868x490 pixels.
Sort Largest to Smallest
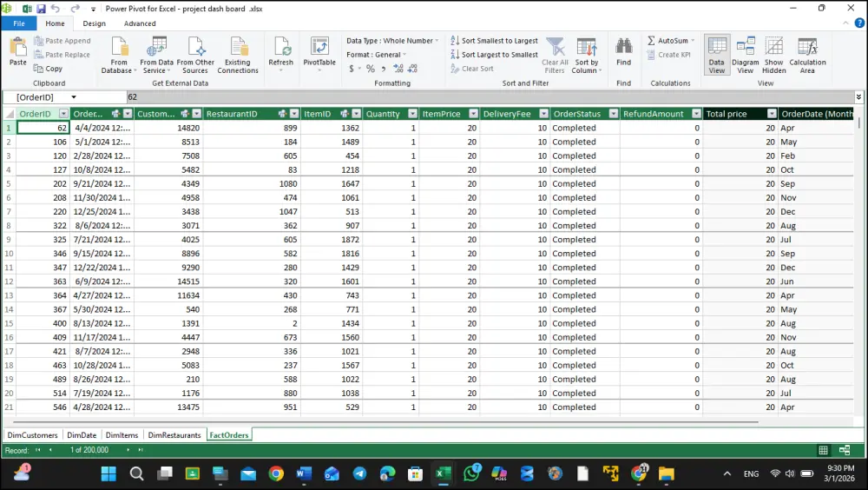click(x=494, y=55)
